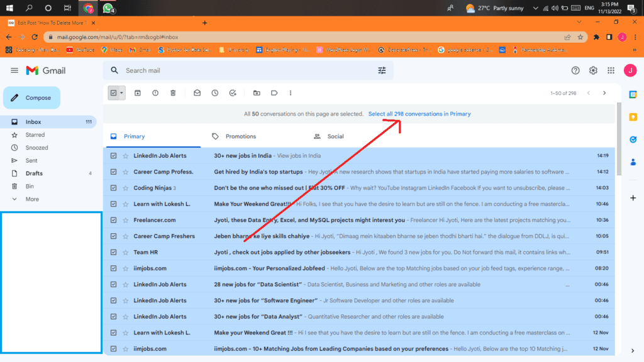Open the Drafts folder
The width and height of the screenshot is (644, 362).
pyautogui.click(x=49, y=173)
